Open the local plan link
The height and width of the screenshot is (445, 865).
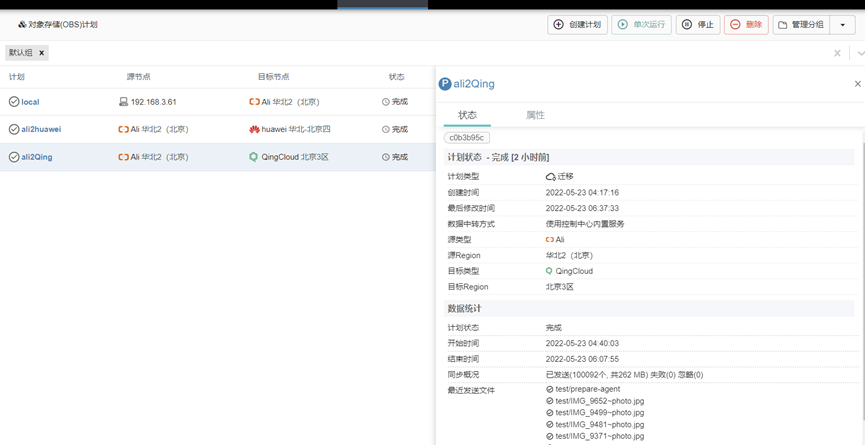point(30,102)
